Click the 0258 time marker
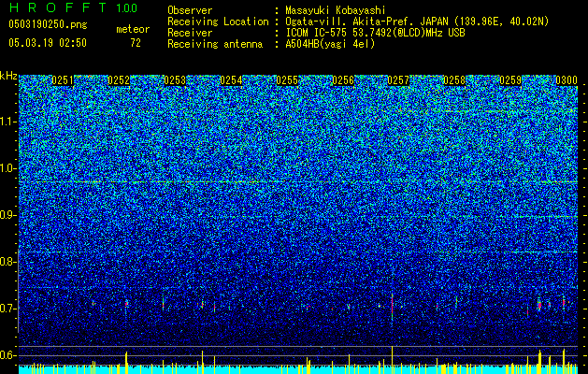This screenshot has width=588, height=374. click(454, 80)
